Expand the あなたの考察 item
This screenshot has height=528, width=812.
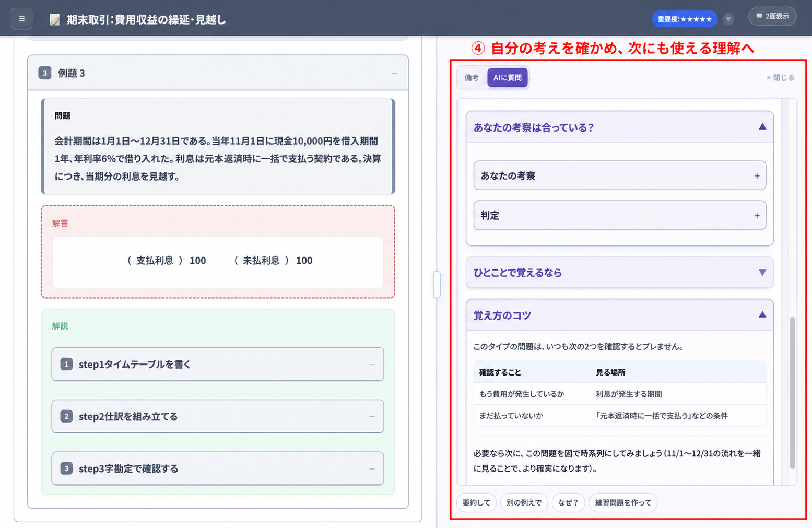click(x=620, y=175)
